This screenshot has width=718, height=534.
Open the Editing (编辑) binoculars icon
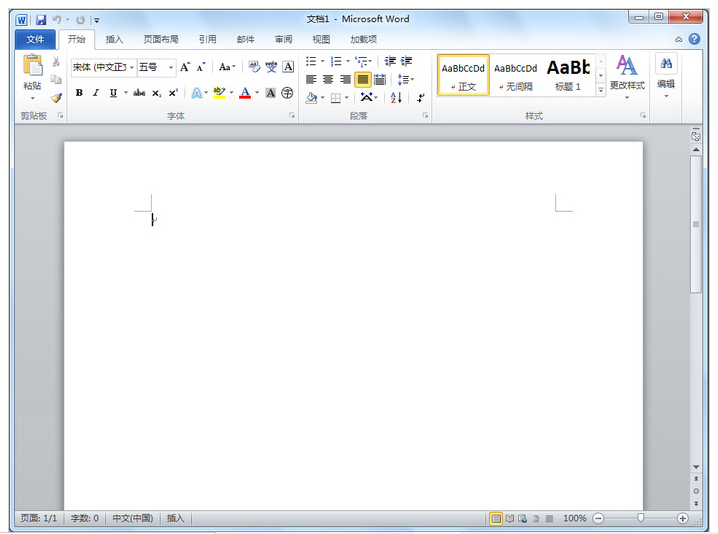tap(666, 65)
